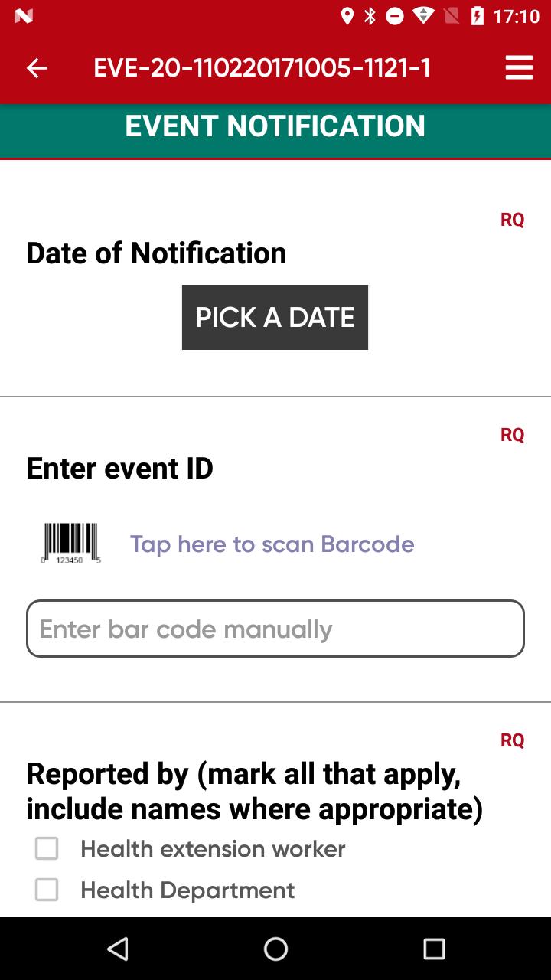
Task: Check the Health extension worker box
Action: pyautogui.click(x=47, y=848)
